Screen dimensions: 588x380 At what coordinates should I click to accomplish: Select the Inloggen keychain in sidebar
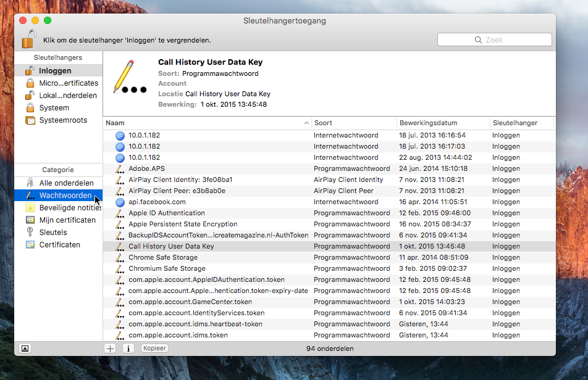55,71
